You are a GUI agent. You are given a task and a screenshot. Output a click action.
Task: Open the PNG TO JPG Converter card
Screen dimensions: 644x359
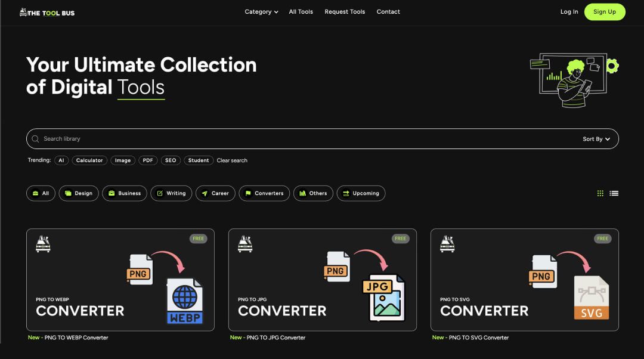click(323, 280)
